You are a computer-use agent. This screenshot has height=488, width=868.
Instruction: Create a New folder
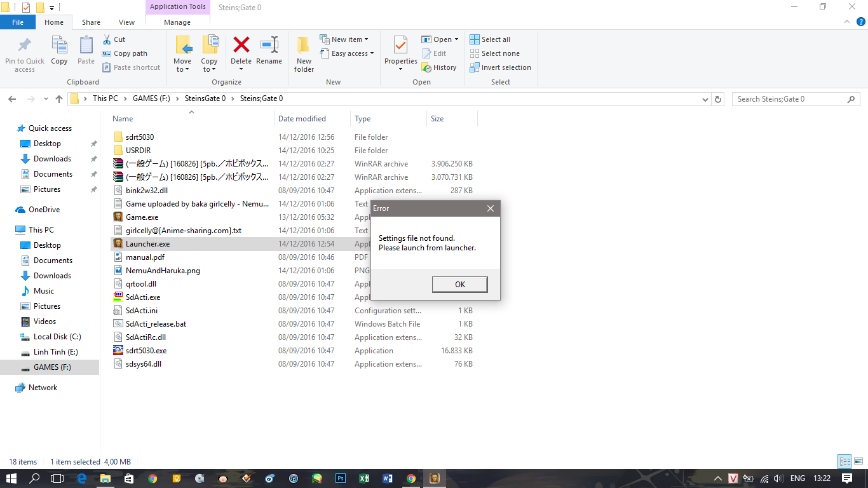[304, 53]
